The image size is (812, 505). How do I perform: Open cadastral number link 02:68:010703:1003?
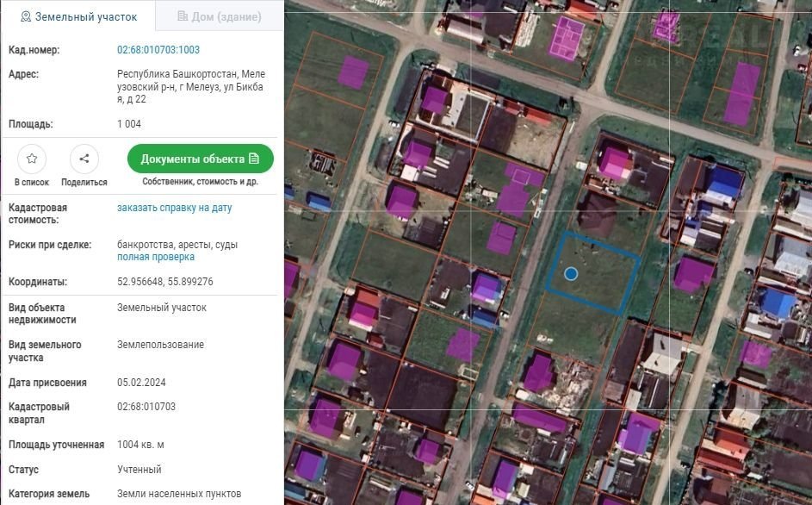click(x=158, y=50)
